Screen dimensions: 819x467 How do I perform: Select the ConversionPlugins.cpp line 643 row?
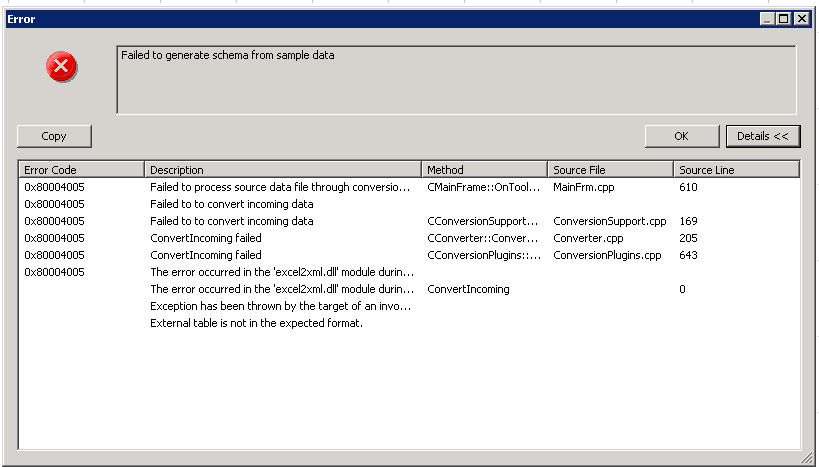coord(409,255)
